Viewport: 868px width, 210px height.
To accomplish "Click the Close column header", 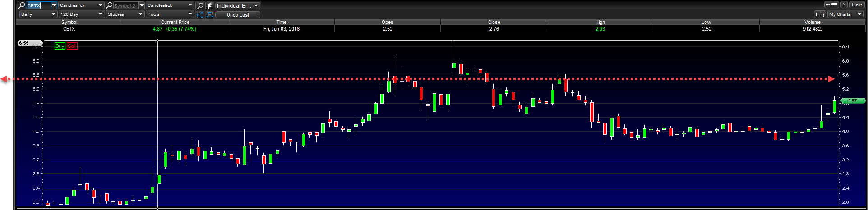I will [x=494, y=22].
